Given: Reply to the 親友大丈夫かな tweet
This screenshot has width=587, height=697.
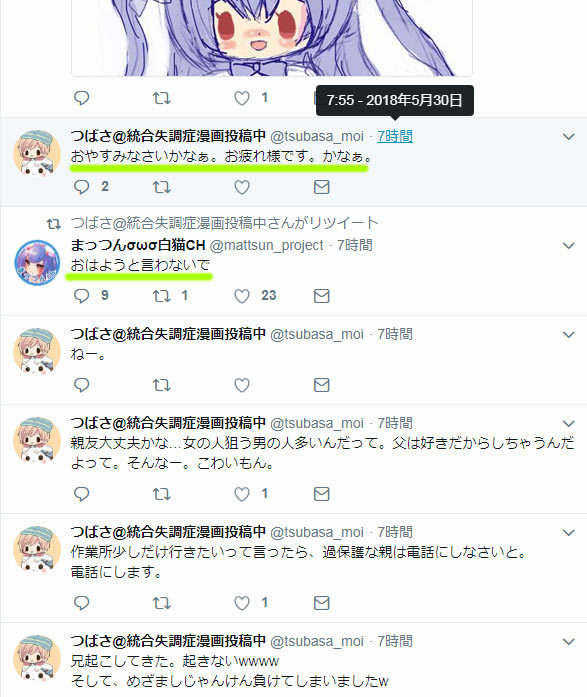Looking at the screenshot, I should click(x=82, y=494).
